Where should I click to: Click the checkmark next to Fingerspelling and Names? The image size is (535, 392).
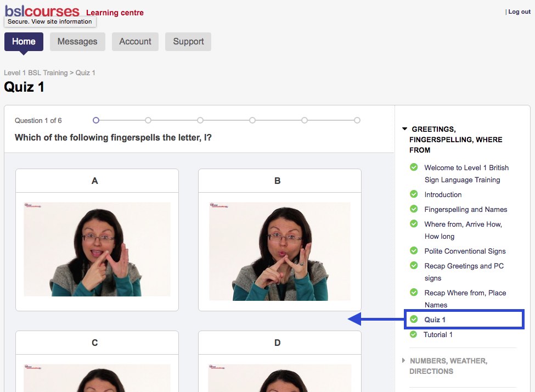(413, 209)
